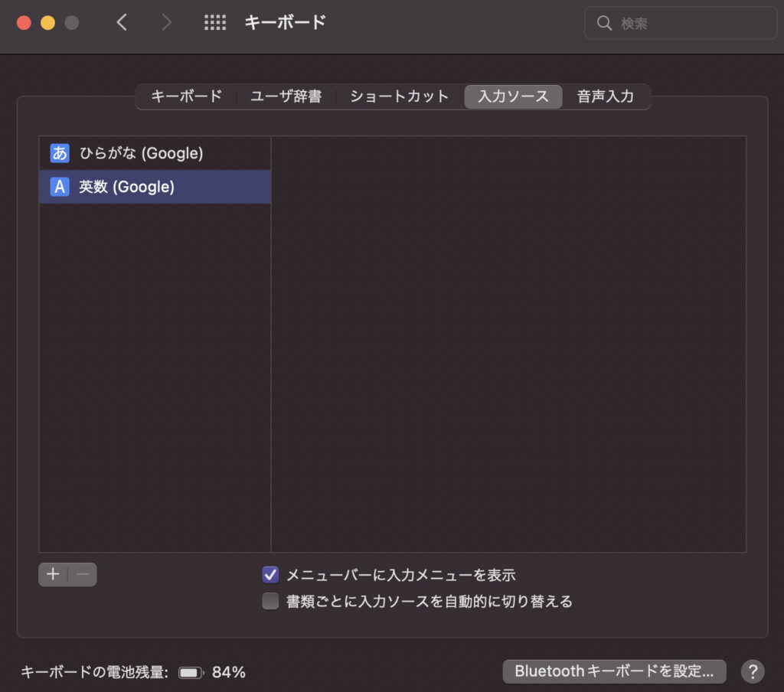Remove the selected source with the minus button
This screenshot has width=784, height=692.
(83, 574)
